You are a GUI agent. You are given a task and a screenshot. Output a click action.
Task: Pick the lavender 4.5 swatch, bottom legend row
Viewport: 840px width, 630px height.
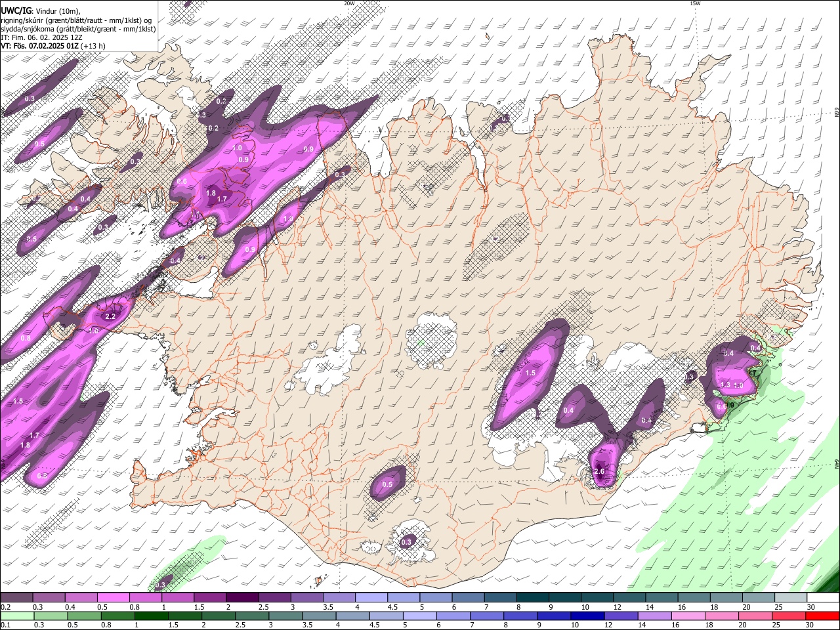[386, 616]
